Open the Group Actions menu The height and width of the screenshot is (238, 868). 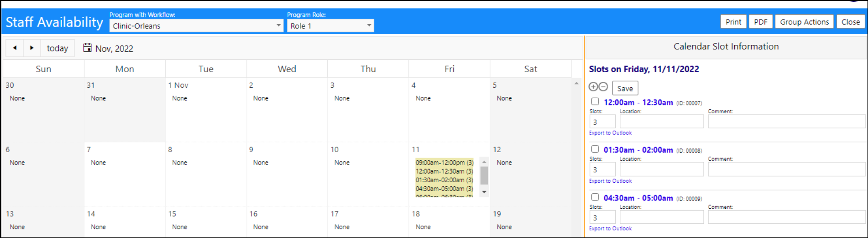click(804, 22)
